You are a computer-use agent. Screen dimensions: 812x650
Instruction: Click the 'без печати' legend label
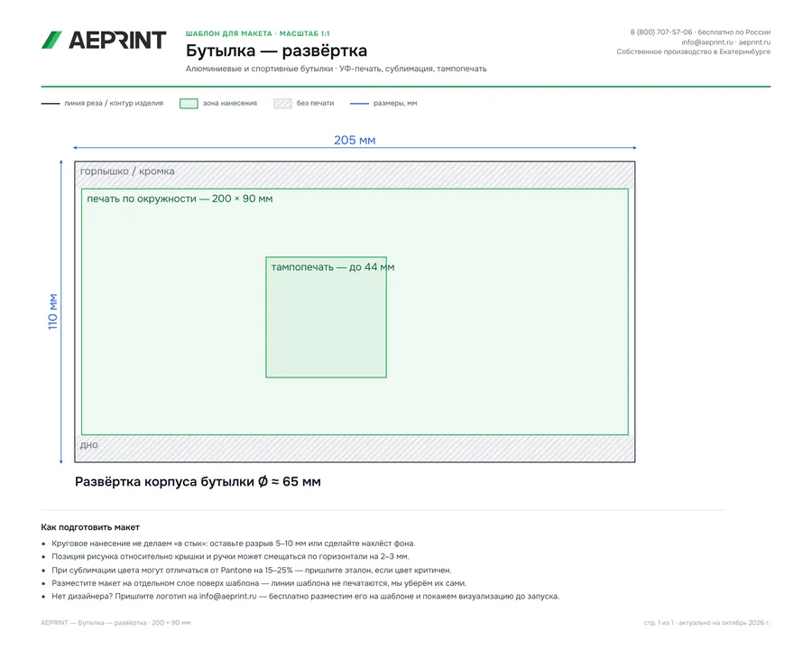pos(316,103)
